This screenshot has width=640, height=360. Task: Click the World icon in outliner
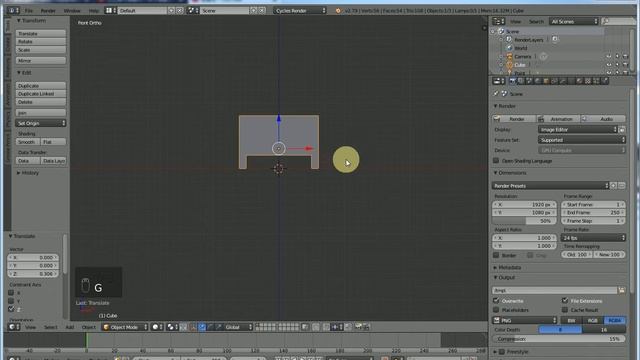tap(509, 48)
